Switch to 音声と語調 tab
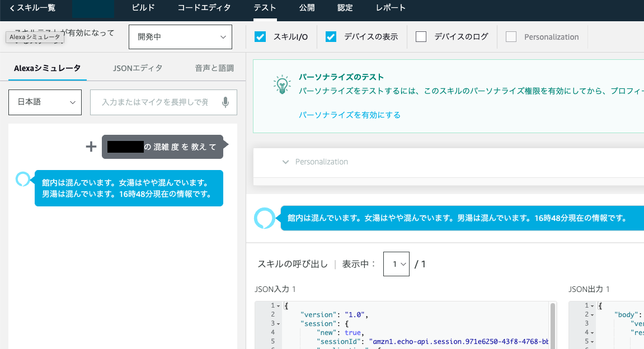644x349 pixels. (214, 68)
